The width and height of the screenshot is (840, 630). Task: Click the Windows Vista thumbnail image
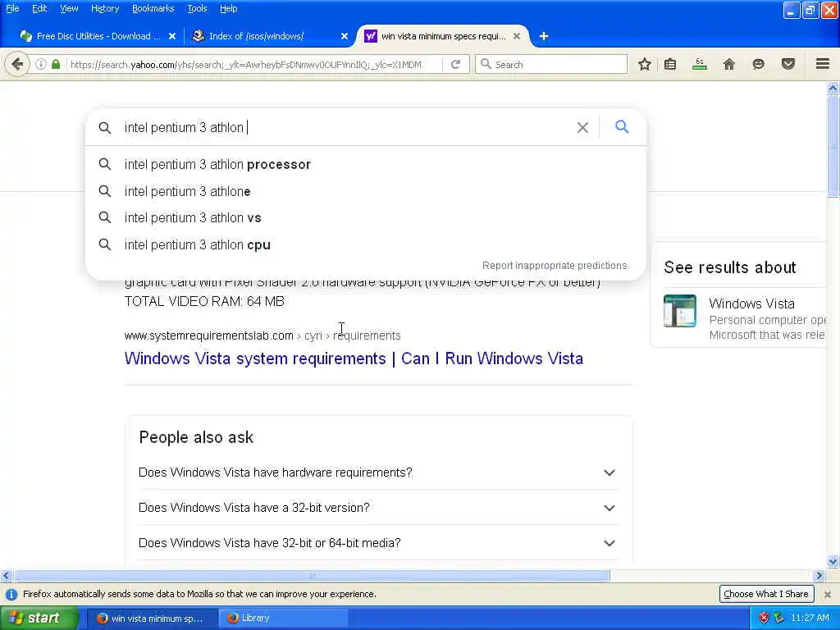tap(680, 311)
